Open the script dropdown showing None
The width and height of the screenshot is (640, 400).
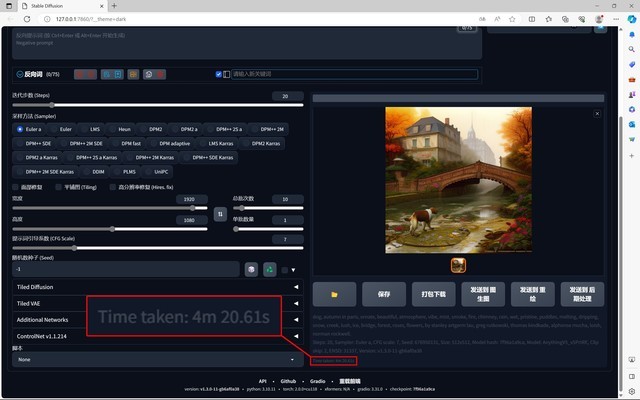click(x=155, y=359)
